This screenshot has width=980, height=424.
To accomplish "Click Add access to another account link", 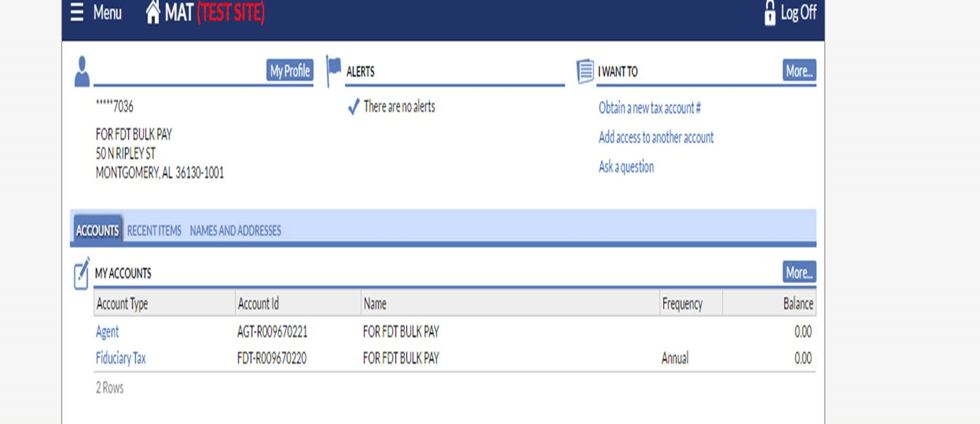I will [x=656, y=138].
